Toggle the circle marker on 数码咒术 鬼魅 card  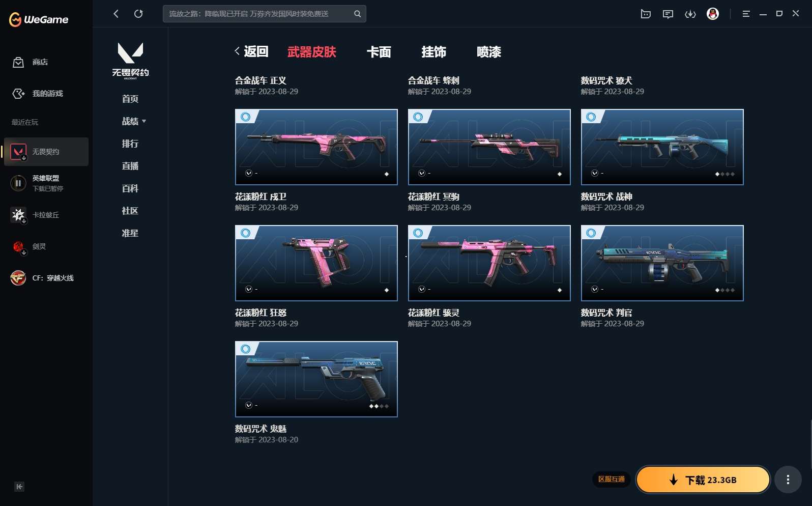click(x=246, y=349)
